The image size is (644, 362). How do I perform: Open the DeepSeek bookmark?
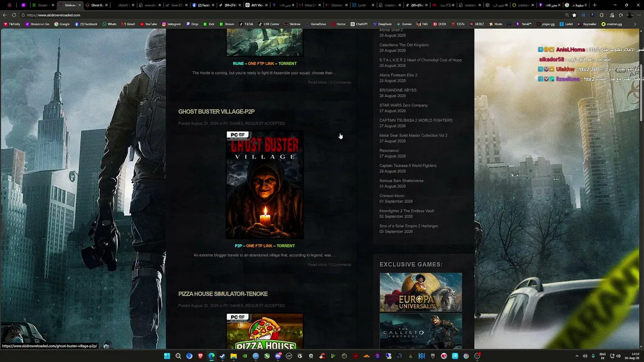coord(382,24)
